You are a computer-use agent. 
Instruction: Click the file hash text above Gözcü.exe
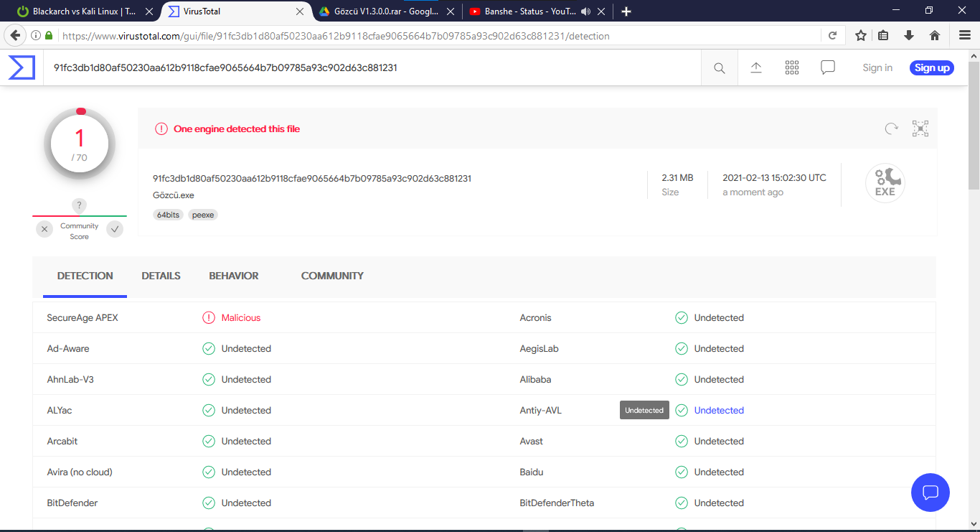coord(312,178)
